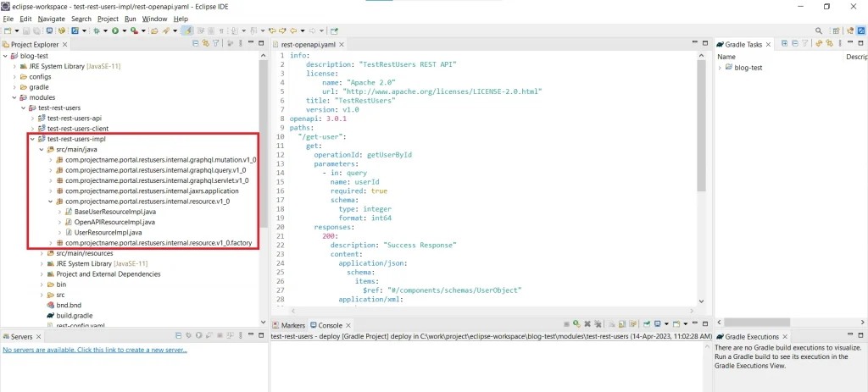
Task: Click the editor vertical scrollbar thumb
Action: [x=701, y=124]
